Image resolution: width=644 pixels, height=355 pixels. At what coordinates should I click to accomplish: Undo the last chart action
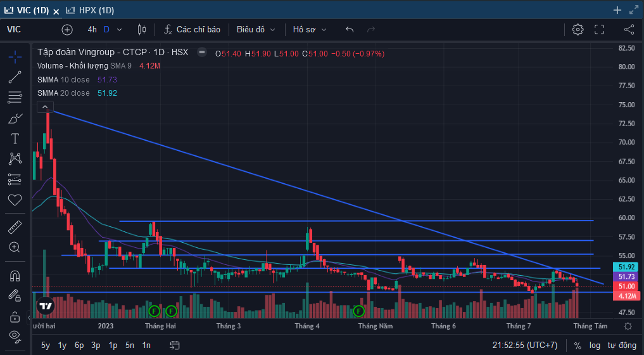pyautogui.click(x=350, y=30)
